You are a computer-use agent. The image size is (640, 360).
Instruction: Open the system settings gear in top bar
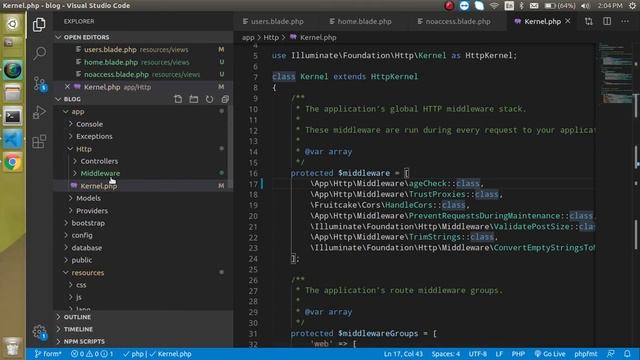(632, 6)
